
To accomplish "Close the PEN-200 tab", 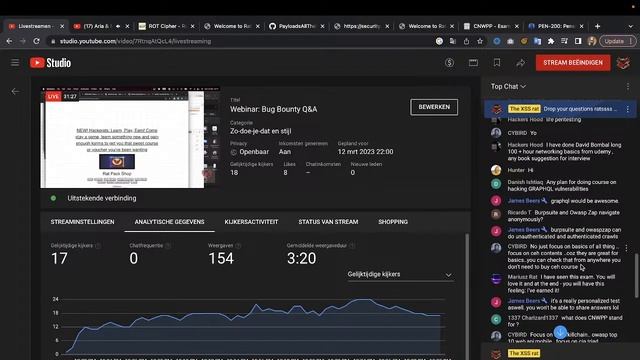I will point(582,26).
